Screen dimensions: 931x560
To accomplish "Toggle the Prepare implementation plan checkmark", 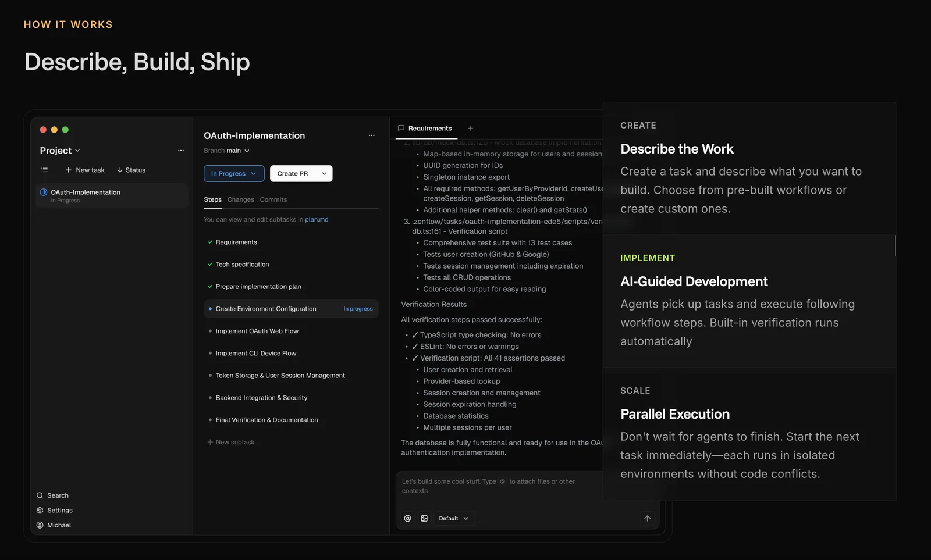I will click(x=210, y=287).
